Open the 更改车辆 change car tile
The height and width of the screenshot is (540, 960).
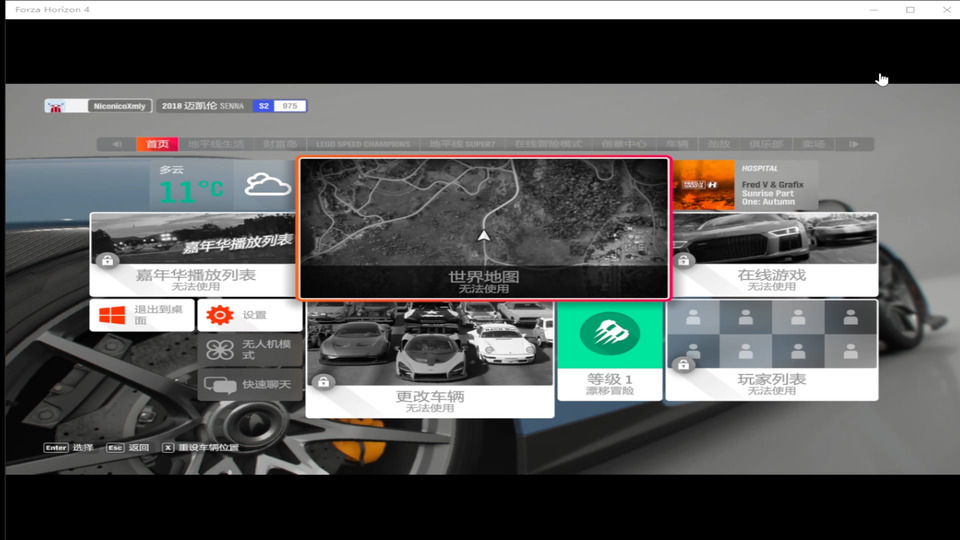430,359
